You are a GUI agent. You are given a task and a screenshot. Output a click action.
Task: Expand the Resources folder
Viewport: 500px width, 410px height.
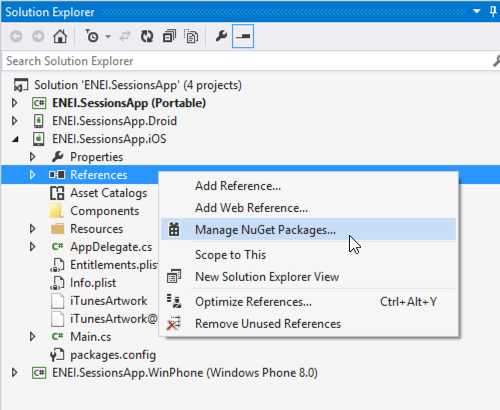(x=32, y=229)
